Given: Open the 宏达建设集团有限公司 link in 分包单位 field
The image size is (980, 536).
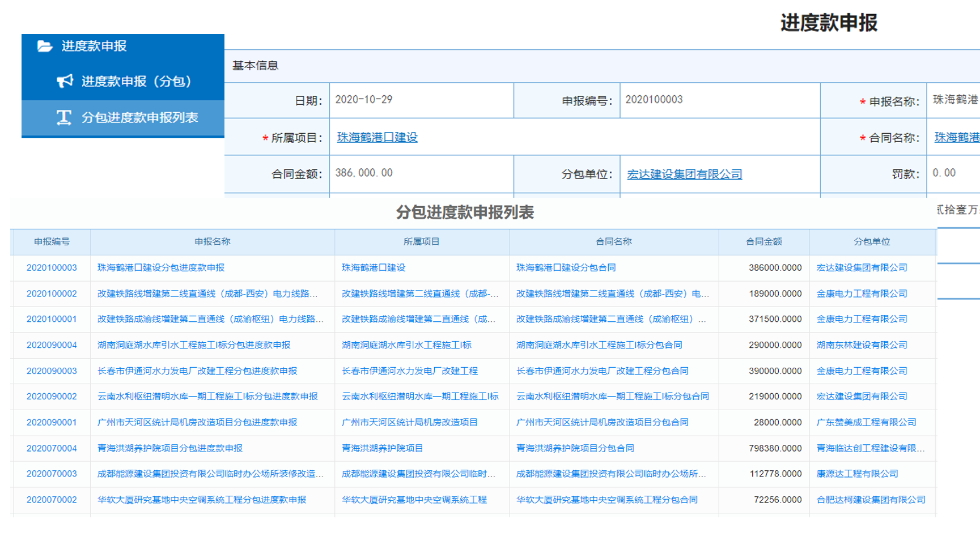Looking at the screenshot, I should 684,174.
